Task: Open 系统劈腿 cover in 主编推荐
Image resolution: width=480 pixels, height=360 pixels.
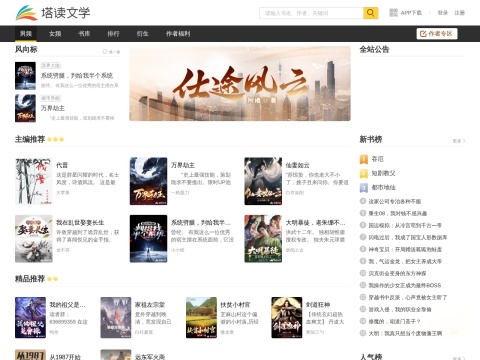Action: click(148, 239)
